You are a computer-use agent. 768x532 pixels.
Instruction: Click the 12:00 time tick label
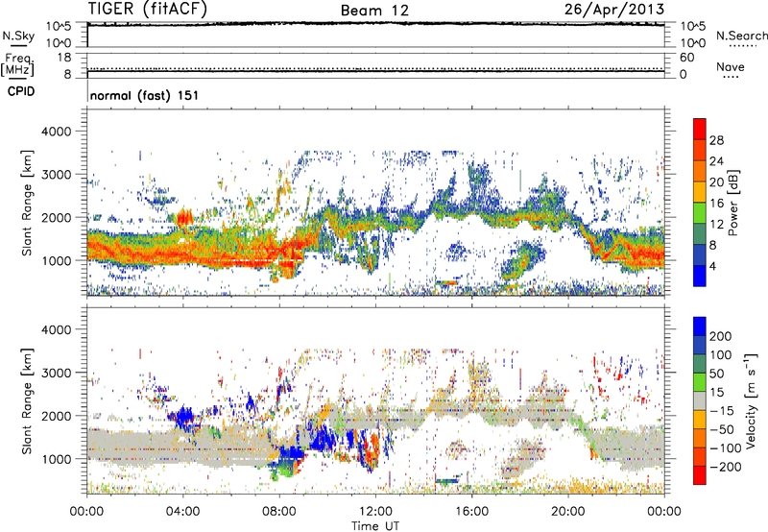tap(375, 512)
